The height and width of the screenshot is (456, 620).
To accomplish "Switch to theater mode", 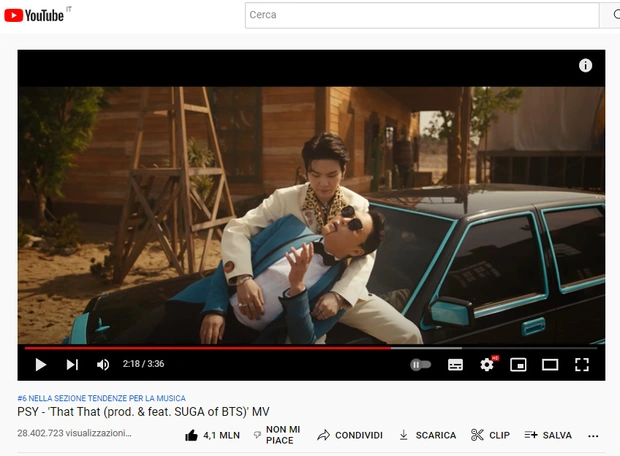I will (550, 364).
